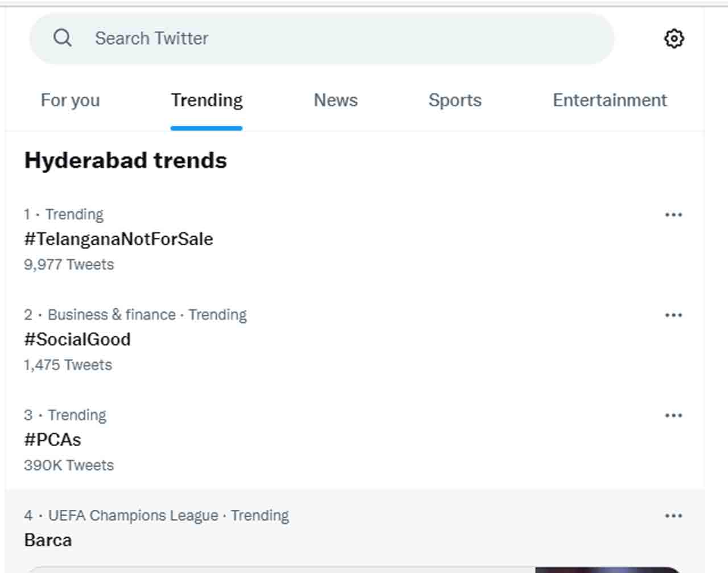Click the 390K Tweets count
This screenshot has width=728, height=573.
pos(69,465)
